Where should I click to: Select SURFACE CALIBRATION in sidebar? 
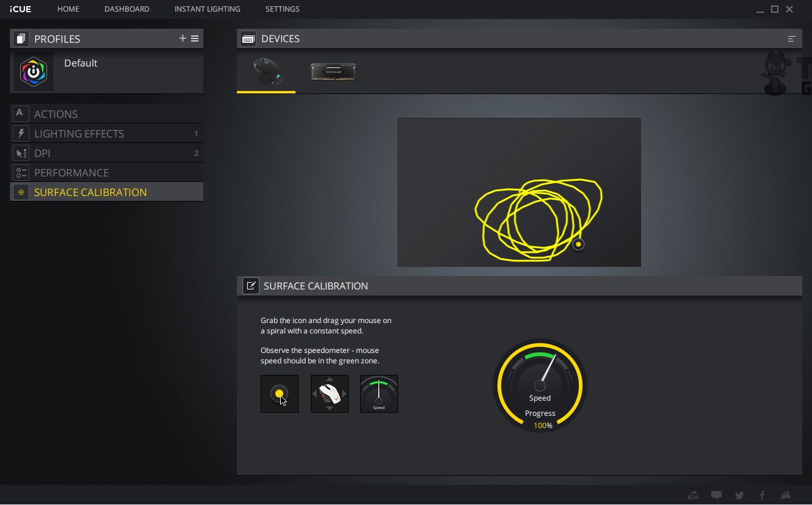pyautogui.click(x=107, y=192)
